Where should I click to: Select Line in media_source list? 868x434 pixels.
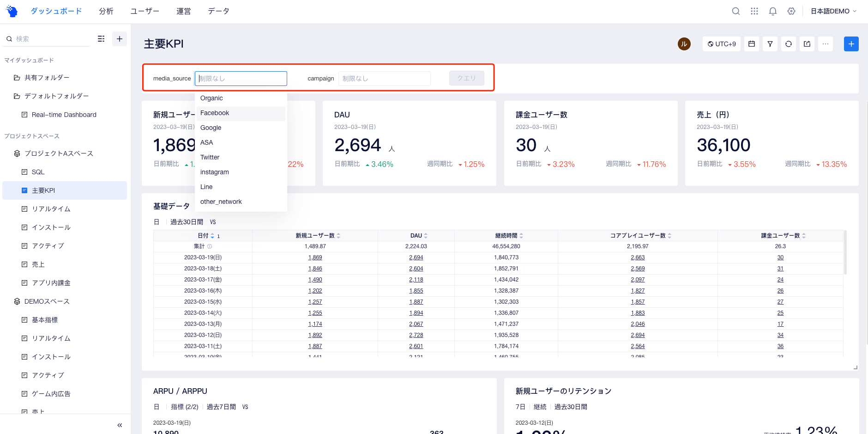(241, 187)
